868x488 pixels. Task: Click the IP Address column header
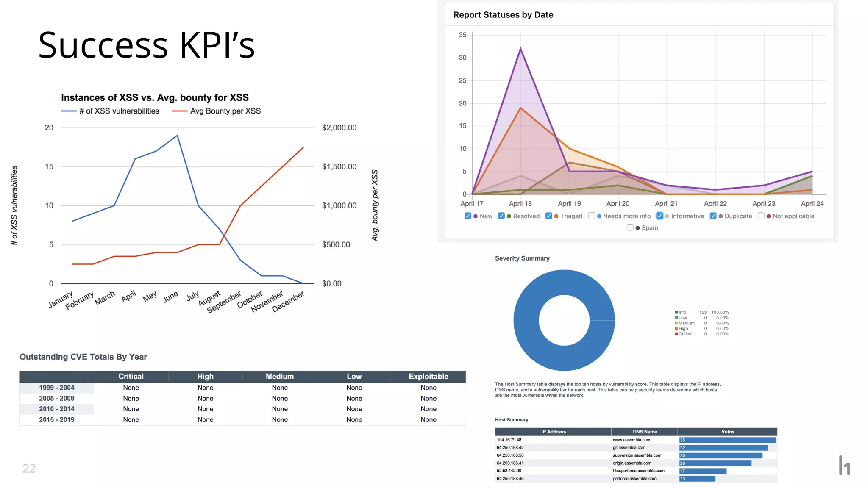(x=553, y=432)
